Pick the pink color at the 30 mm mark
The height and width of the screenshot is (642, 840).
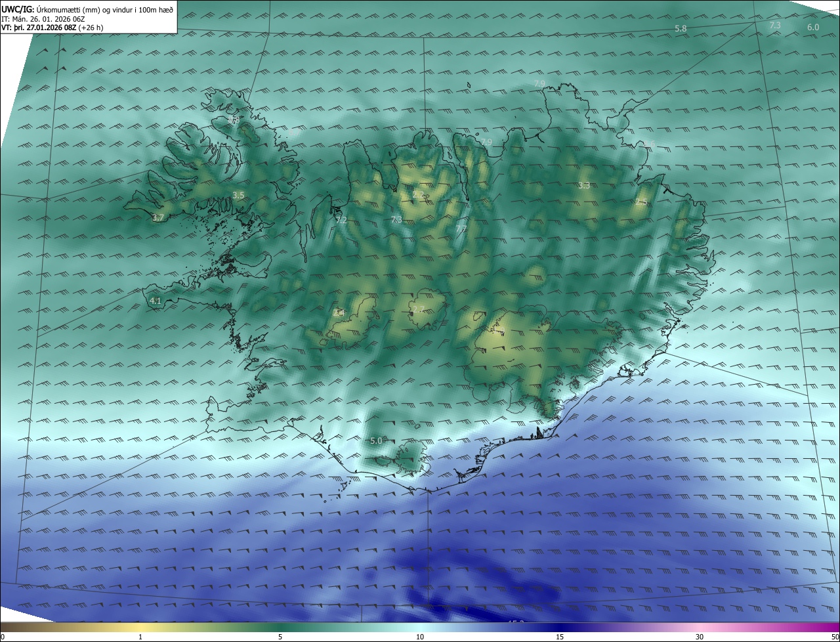pos(700,627)
